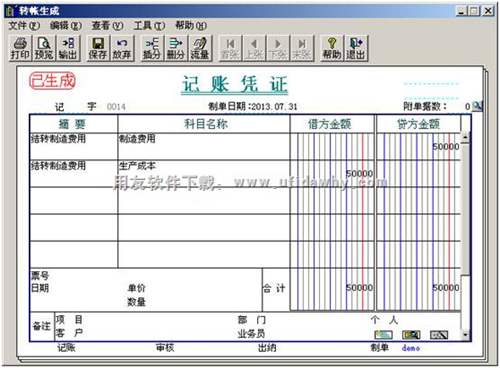Click the first 结转制造费用 summary cell
500x368 pixels.
74,146
